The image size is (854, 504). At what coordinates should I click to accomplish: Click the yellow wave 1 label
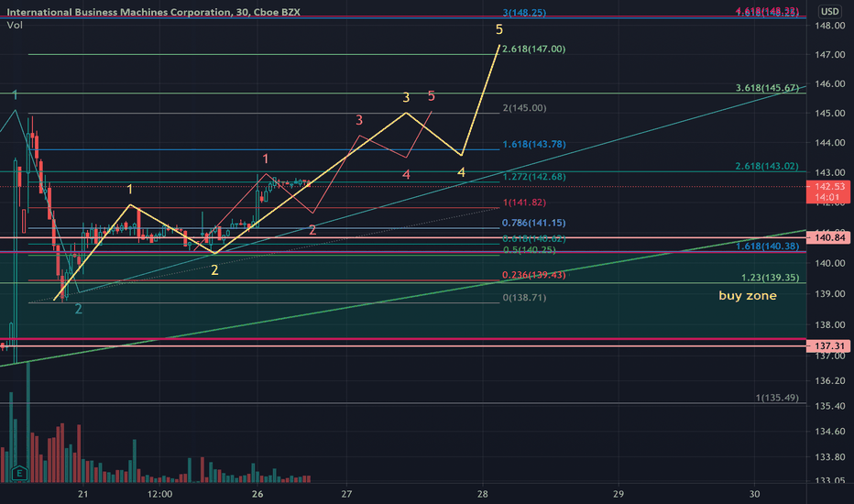[129, 190]
